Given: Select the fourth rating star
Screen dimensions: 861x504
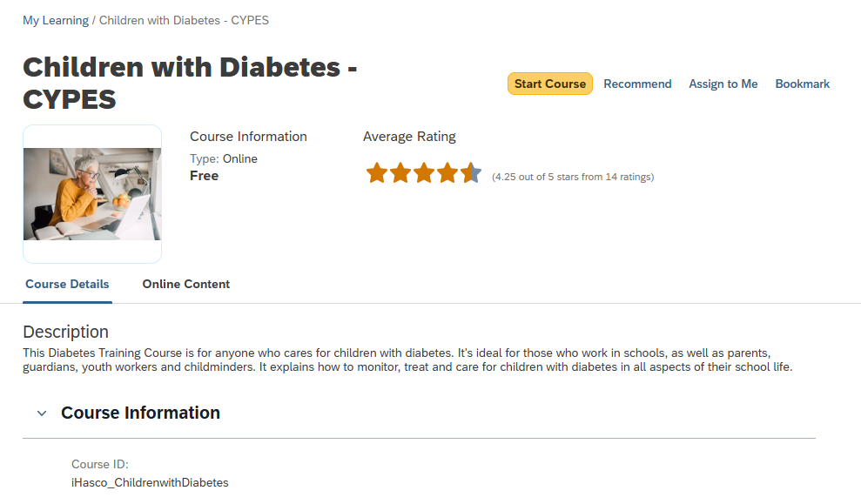Looking at the screenshot, I should point(447,173).
